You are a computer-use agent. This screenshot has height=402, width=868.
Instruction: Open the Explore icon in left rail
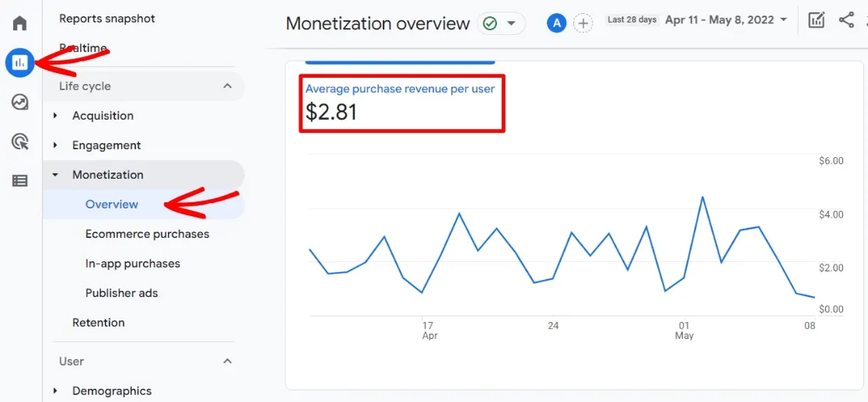pos(20,102)
